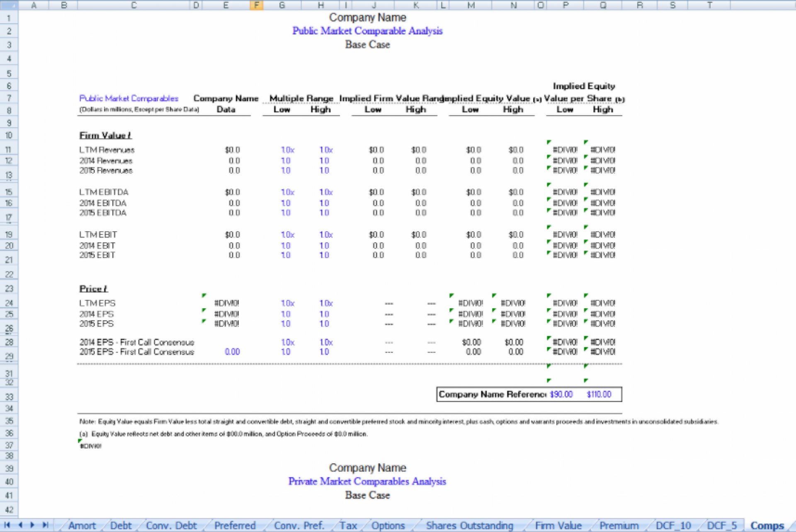Click 'Public Market Comparable Analysis' title

coord(367,31)
